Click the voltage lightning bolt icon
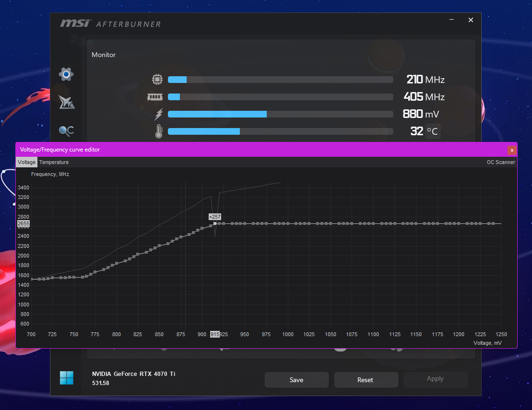 (158, 114)
